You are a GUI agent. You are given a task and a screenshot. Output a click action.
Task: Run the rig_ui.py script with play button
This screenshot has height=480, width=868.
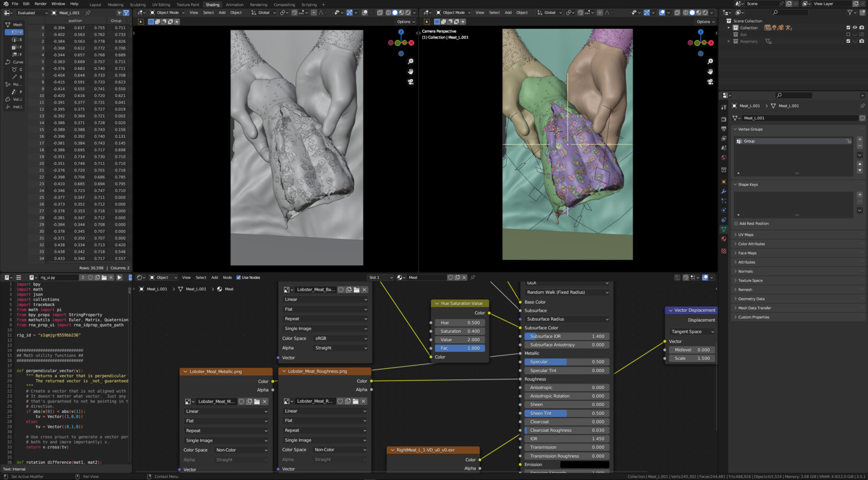click(119, 277)
